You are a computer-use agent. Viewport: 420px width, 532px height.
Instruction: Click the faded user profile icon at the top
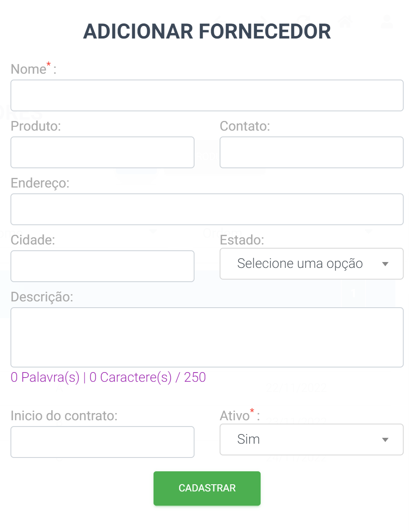pyautogui.click(x=387, y=21)
